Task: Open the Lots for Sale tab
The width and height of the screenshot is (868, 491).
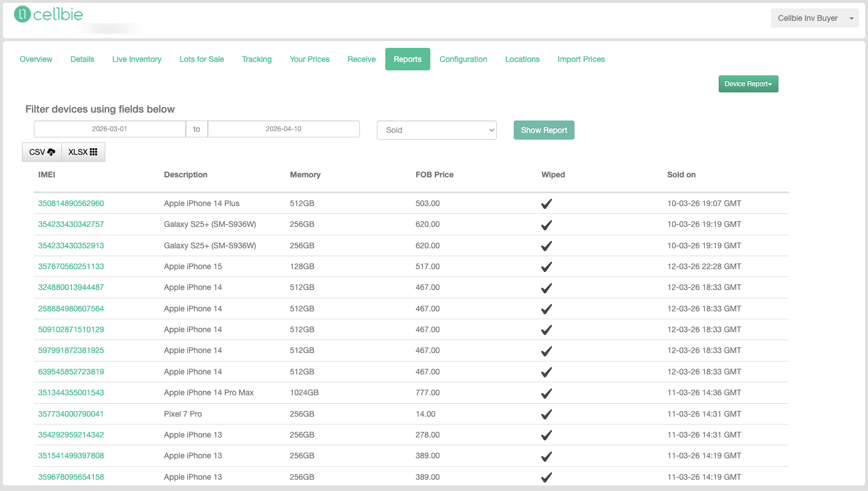Action: point(202,59)
